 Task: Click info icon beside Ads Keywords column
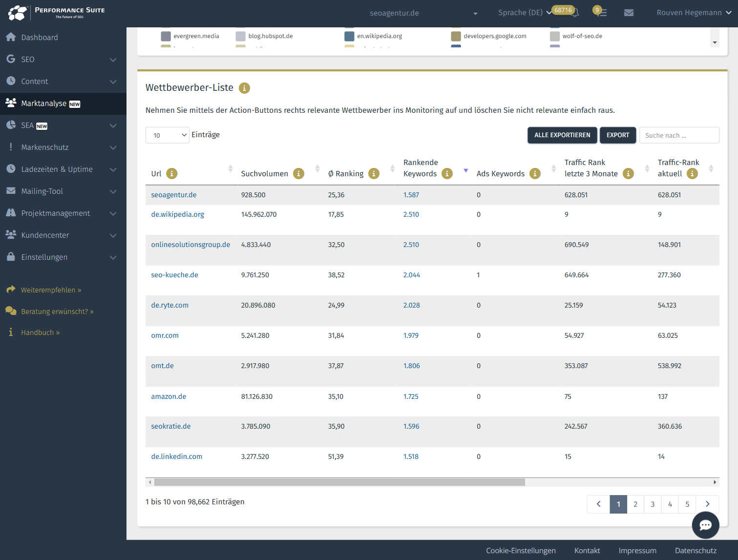(535, 173)
